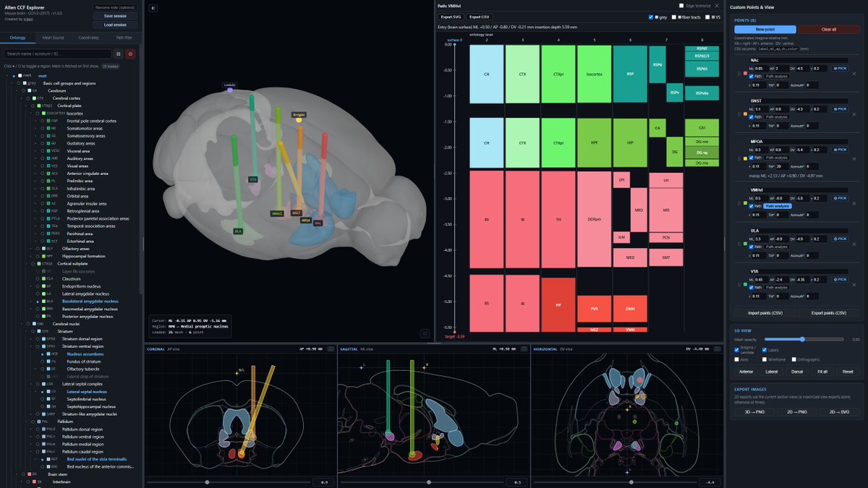Expand the Visual areas node
This screenshot has height=488, width=868.
coord(35,166)
